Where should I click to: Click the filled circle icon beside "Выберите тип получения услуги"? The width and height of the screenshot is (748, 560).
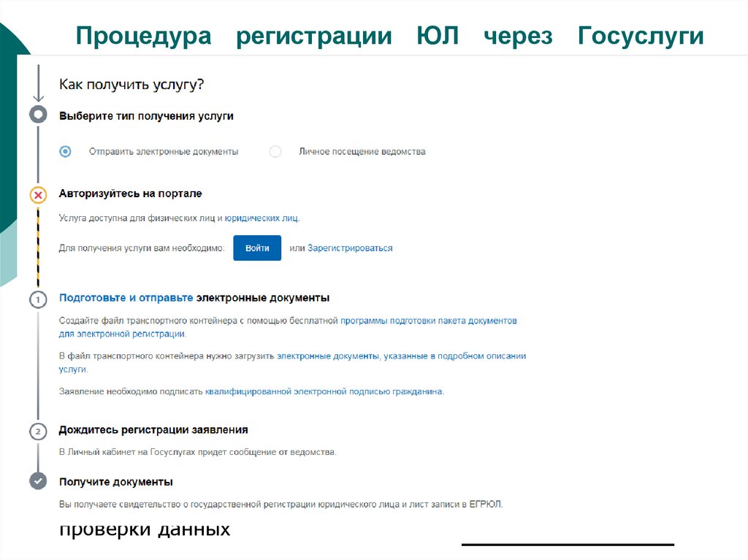38,115
